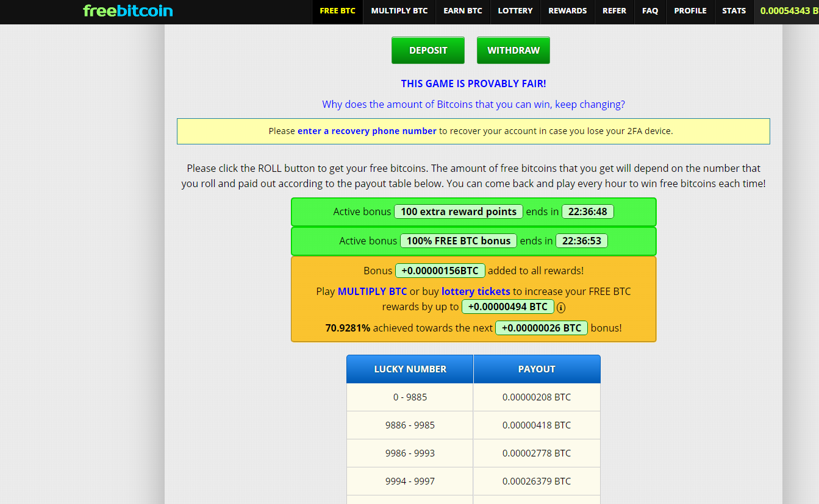View the PROFILE page
The image size is (819, 504).
pyautogui.click(x=690, y=11)
